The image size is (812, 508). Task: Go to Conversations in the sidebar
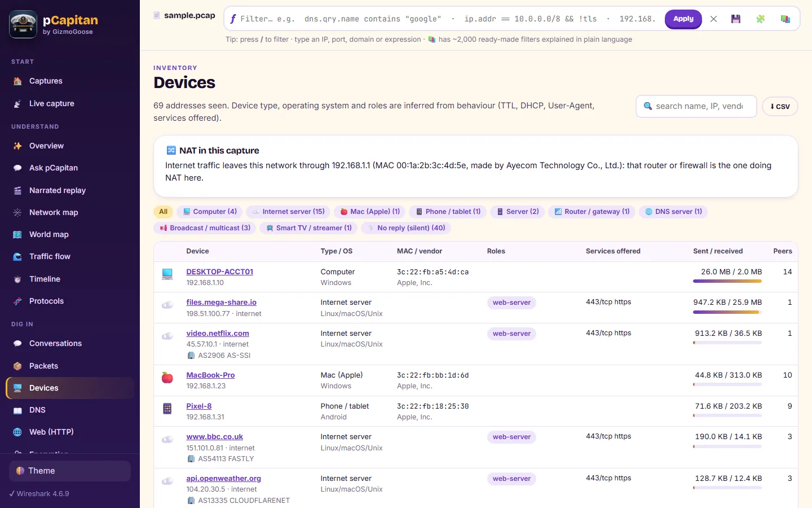(x=70, y=344)
